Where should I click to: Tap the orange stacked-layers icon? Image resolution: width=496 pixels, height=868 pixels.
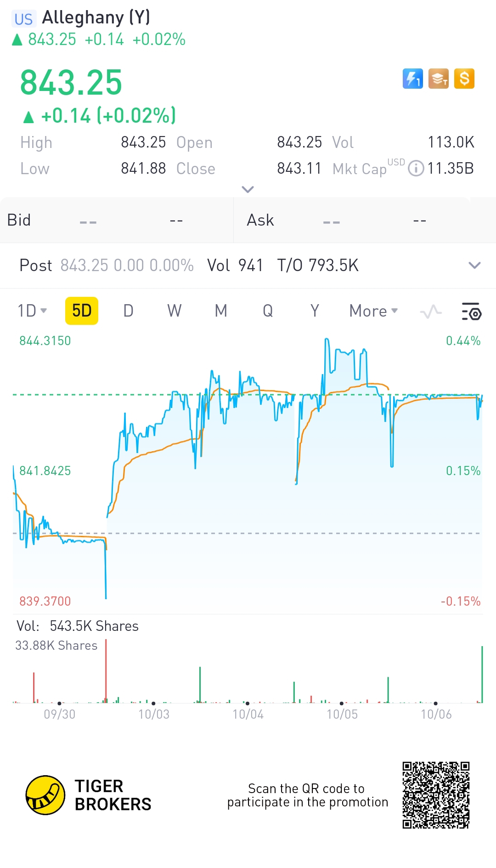(438, 79)
